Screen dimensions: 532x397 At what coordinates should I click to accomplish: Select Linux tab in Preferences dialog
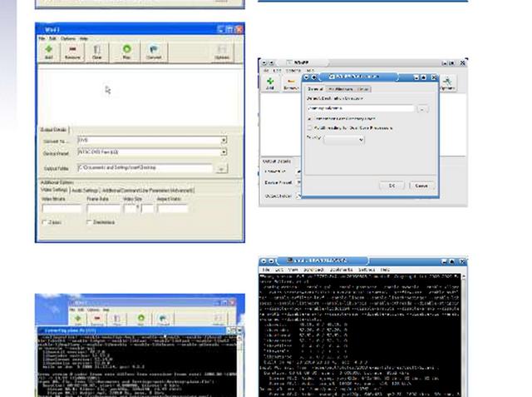362,89
